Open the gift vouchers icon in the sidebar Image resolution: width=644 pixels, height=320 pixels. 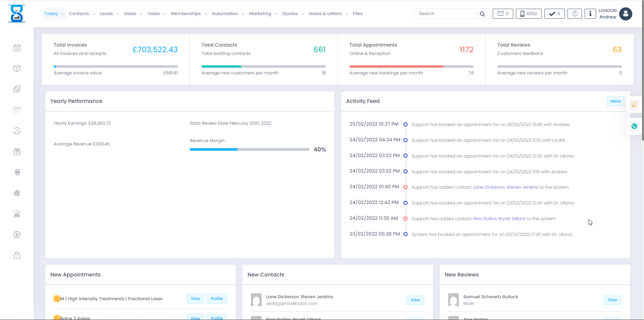(x=17, y=151)
